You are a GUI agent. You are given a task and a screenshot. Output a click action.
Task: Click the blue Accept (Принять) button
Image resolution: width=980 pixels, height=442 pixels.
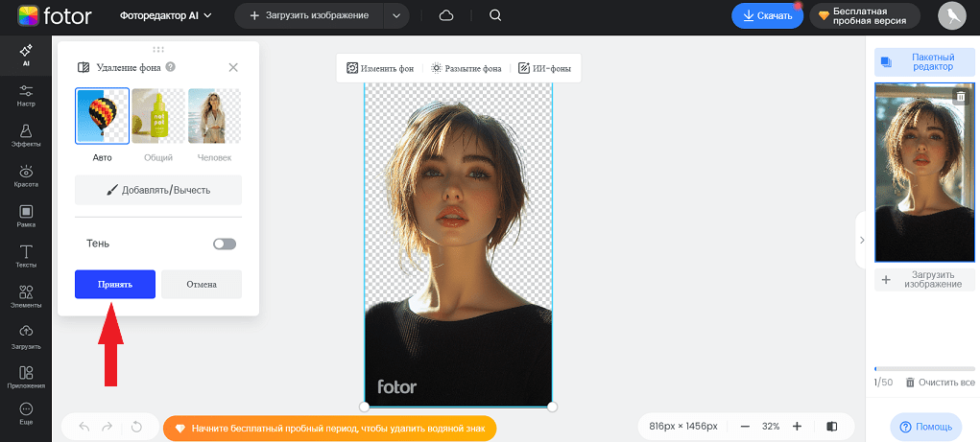pyautogui.click(x=115, y=285)
